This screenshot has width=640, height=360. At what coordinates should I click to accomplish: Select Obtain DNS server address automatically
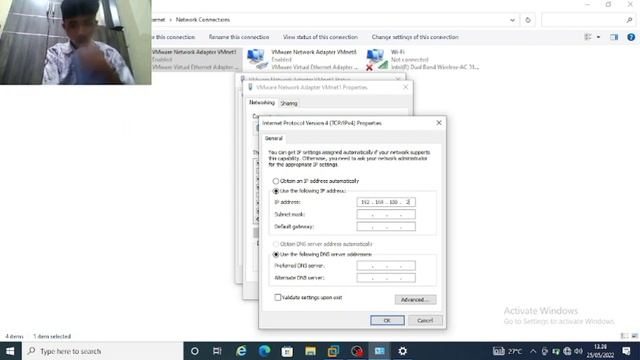(276, 244)
